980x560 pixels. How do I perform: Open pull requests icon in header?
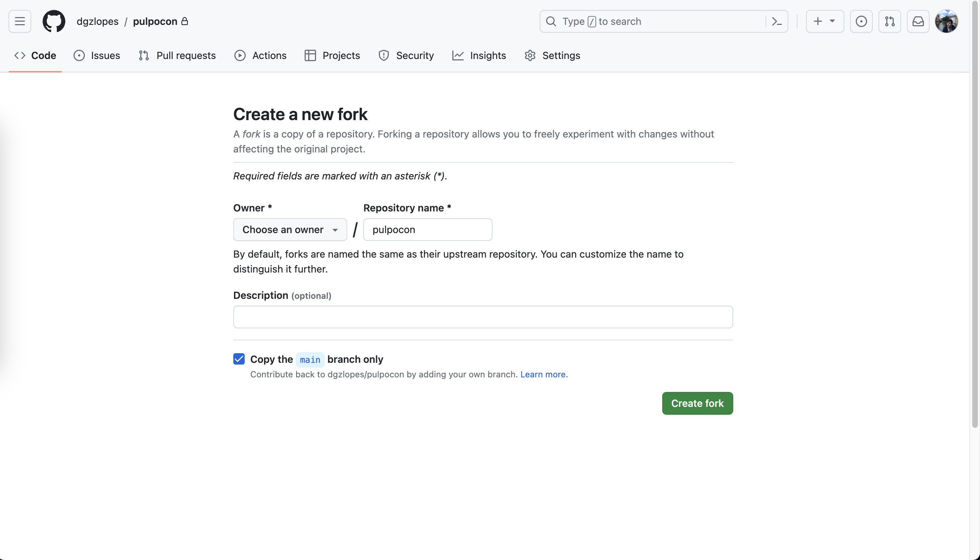[x=889, y=22]
